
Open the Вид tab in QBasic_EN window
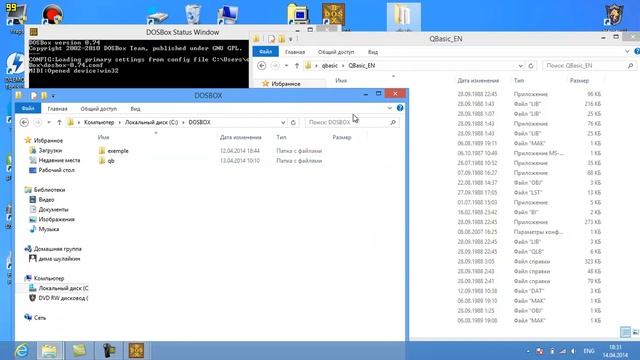coord(373,52)
